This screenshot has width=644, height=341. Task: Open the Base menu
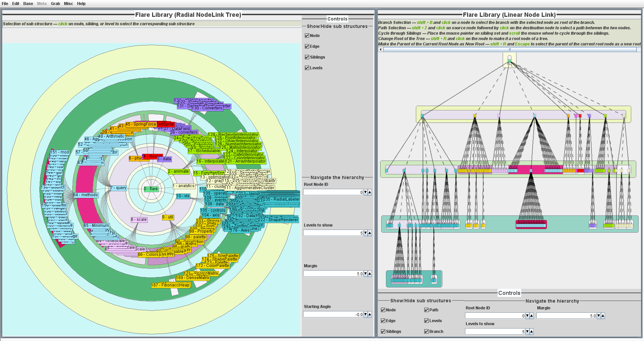pyautogui.click(x=28, y=4)
